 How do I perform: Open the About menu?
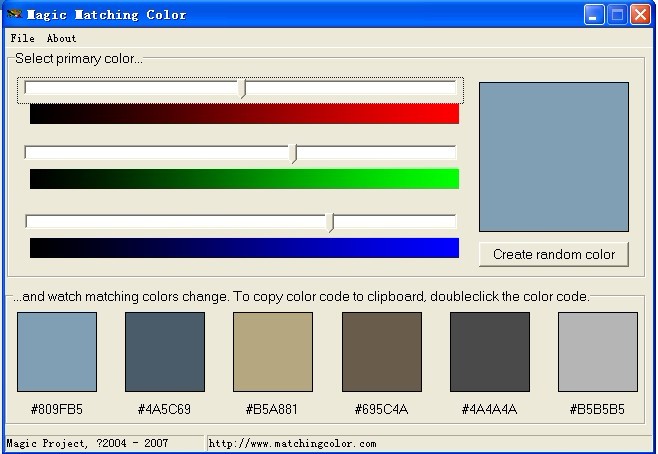(61, 38)
